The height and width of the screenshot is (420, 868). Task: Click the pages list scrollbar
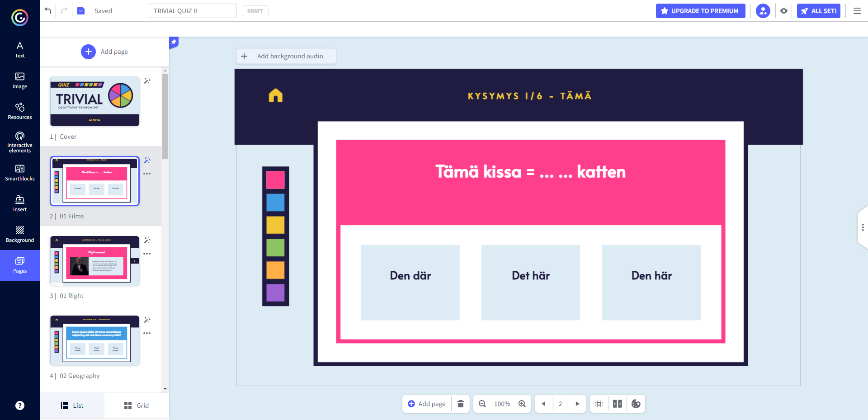pyautogui.click(x=165, y=116)
